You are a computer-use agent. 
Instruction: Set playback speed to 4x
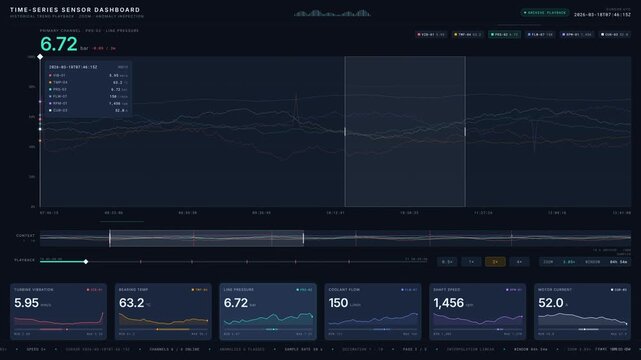[519, 262]
